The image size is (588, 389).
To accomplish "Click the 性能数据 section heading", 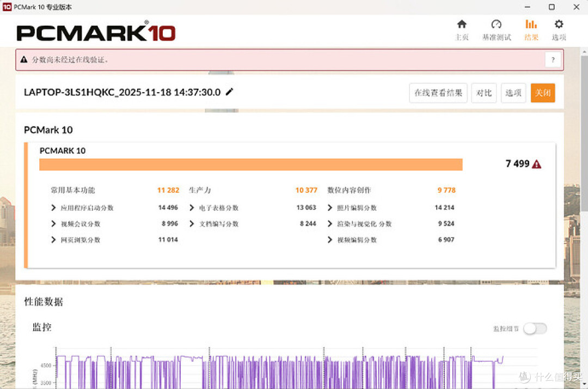I will pyautogui.click(x=44, y=302).
